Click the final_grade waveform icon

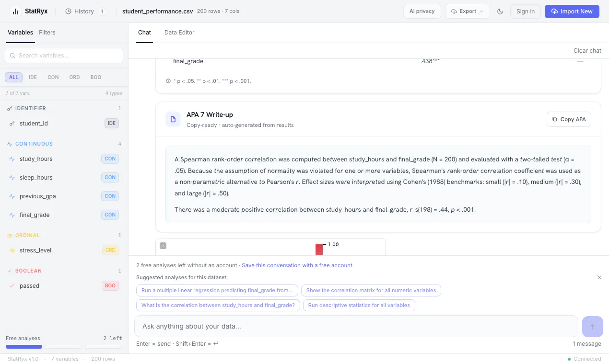(x=12, y=215)
